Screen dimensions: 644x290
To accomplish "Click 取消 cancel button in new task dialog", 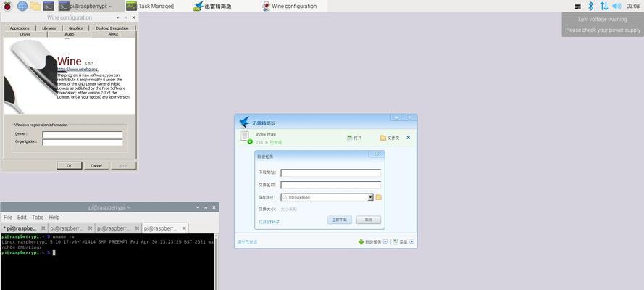I will coord(369,220).
